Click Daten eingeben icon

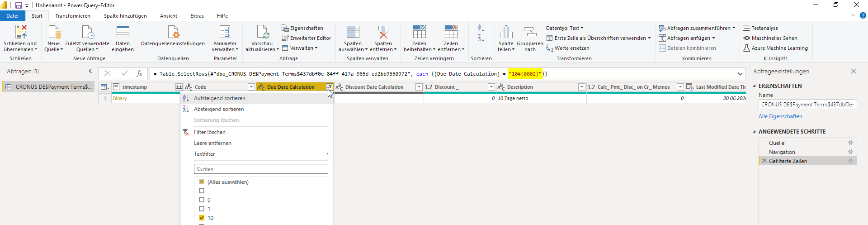(123, 32)
